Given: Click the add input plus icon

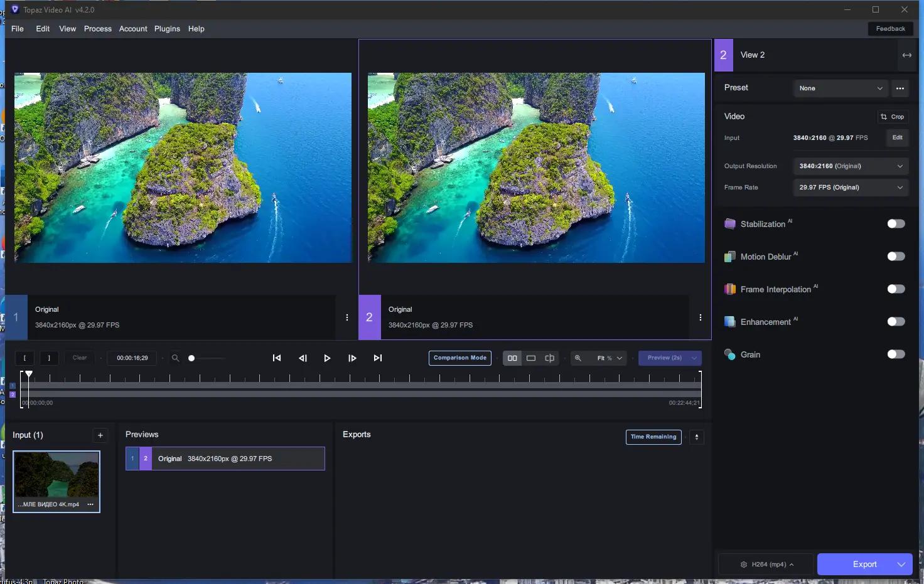Looking at the screenshot, I should (100, 435).
